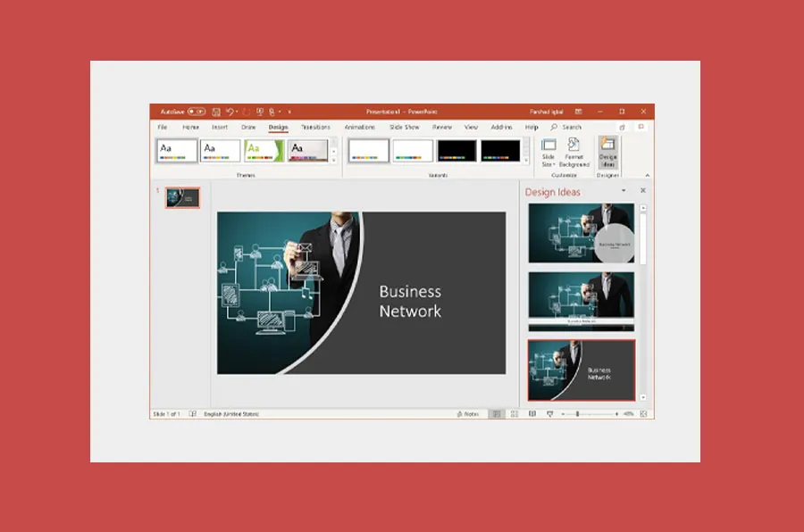Close the Design Ideas pane
This screenshot has width=804, height=532.
642,191
